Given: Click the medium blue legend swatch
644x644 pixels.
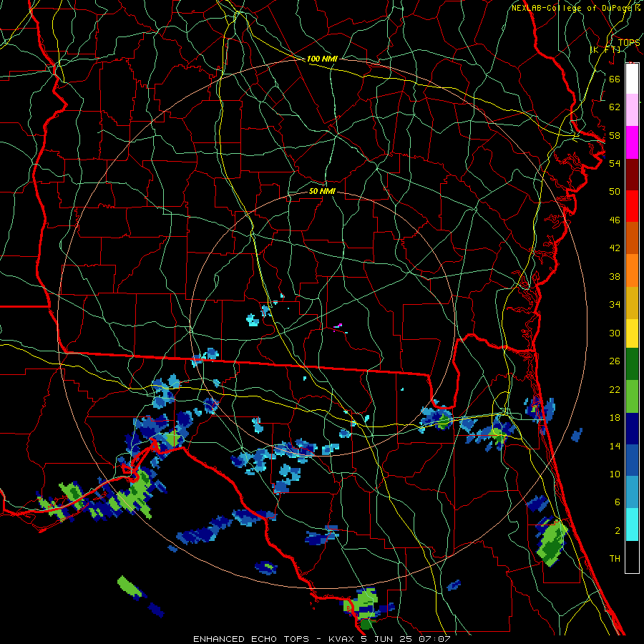Looking at the screenshot, I should point(632,460).
